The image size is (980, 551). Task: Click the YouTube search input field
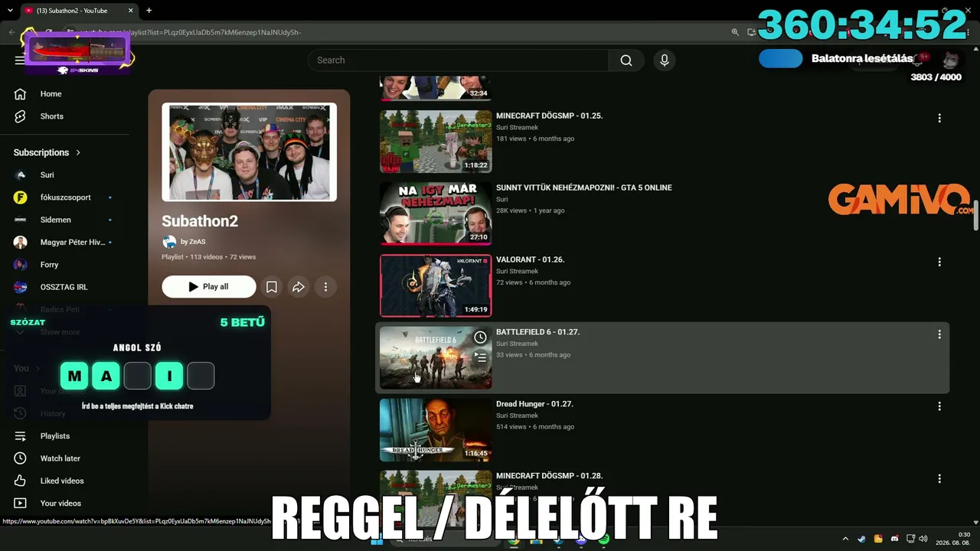coord(459,60)
